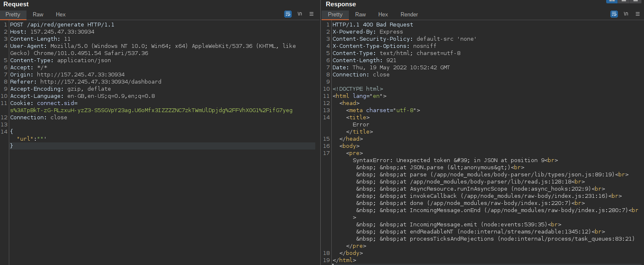Switch to the middle layout view icon
Screen dimensions: 644x265
623,1
